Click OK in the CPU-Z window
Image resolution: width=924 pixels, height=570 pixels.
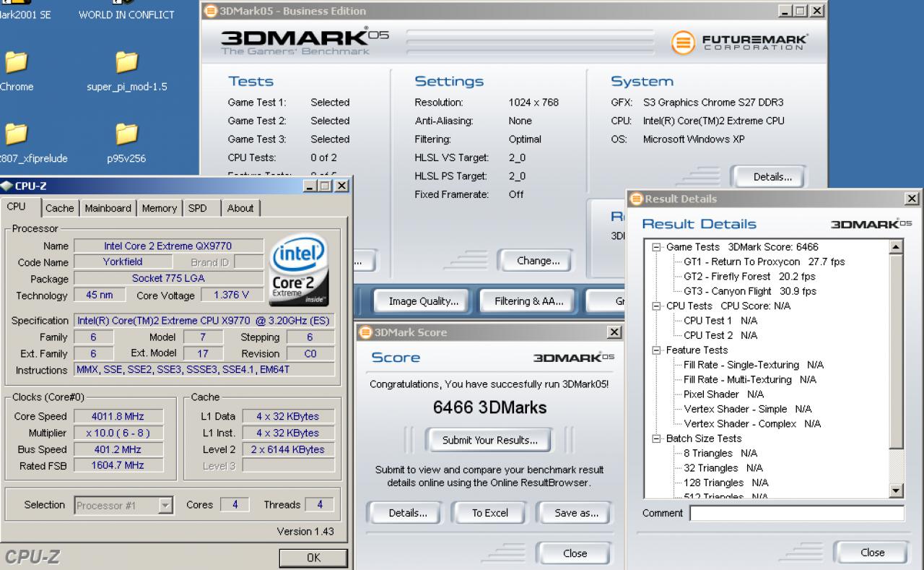[x=313, y=558]
